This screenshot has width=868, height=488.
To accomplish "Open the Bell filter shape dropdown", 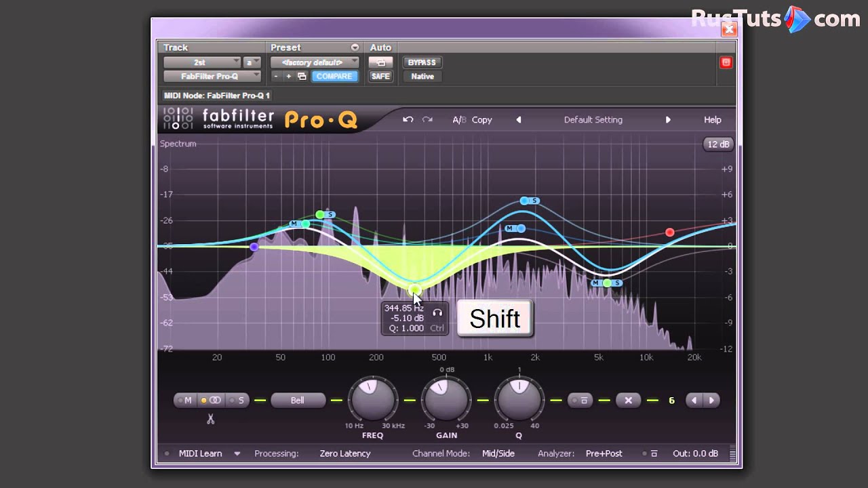I will pos(298,401).
